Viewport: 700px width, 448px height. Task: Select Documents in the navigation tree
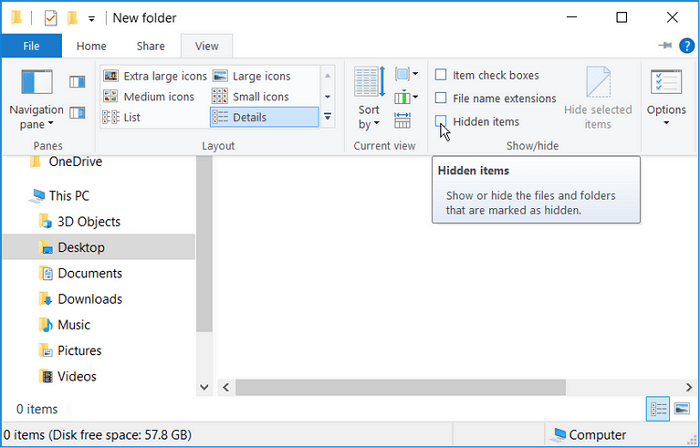click(89, 273)
